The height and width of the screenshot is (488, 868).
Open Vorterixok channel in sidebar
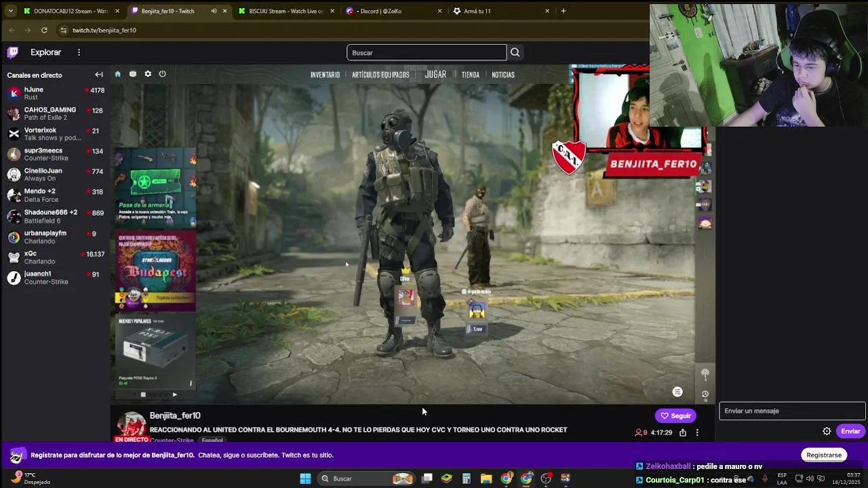[x=56, y=134]
